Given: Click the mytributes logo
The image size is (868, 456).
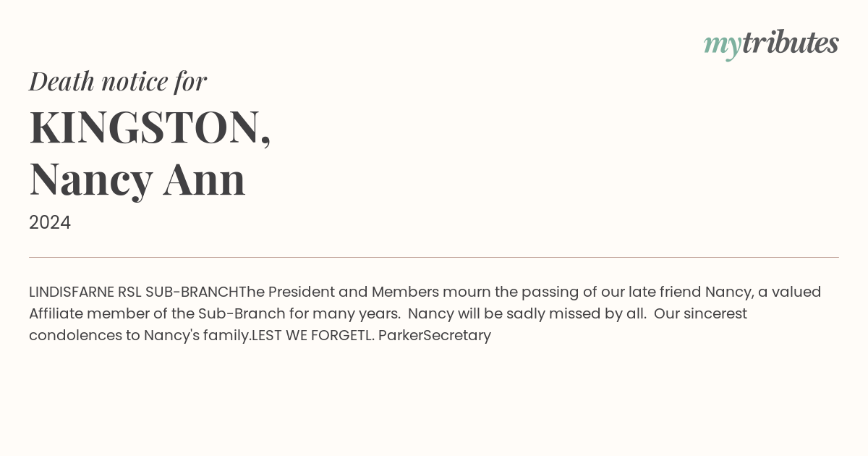Looking at the screenshot, I should 771,44.
